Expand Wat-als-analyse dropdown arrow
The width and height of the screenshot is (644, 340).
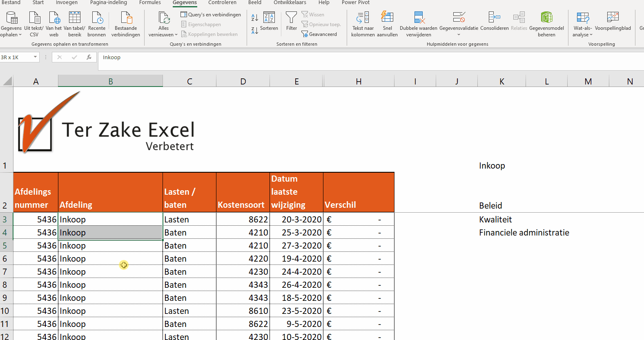click(591, 35)
